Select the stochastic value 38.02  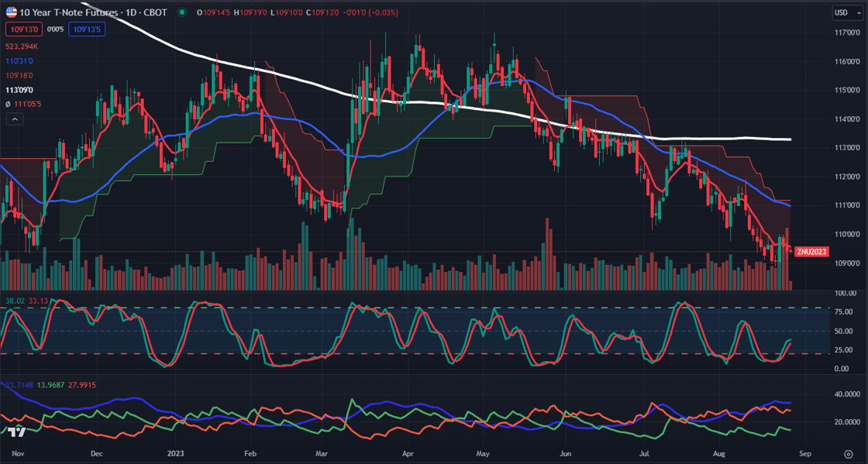pos(14,301)
